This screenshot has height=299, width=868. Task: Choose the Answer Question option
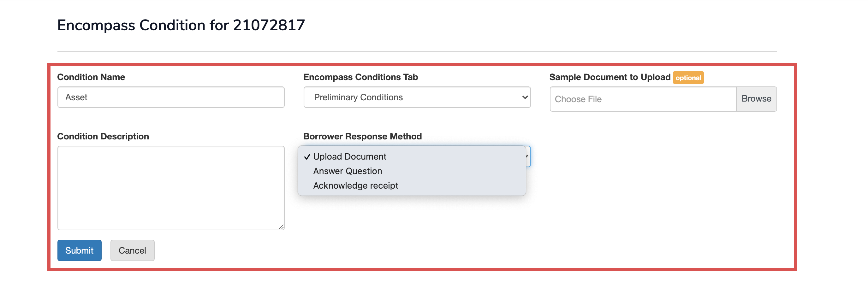pyautogui.click(x=348, y=171)
